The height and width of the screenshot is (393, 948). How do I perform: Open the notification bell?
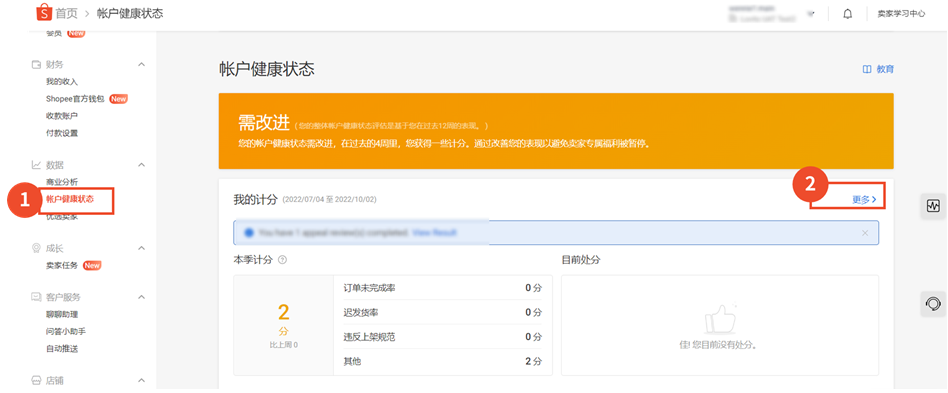tap(848, 14)
